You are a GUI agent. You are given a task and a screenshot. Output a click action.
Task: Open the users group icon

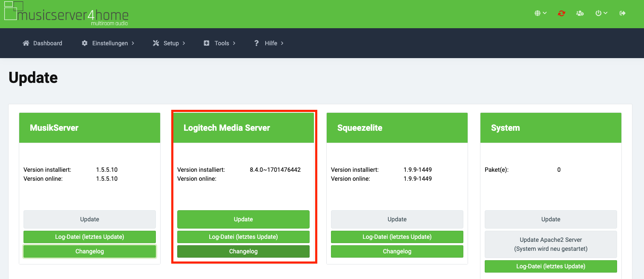pyautogui.click(x=580, y=13)
